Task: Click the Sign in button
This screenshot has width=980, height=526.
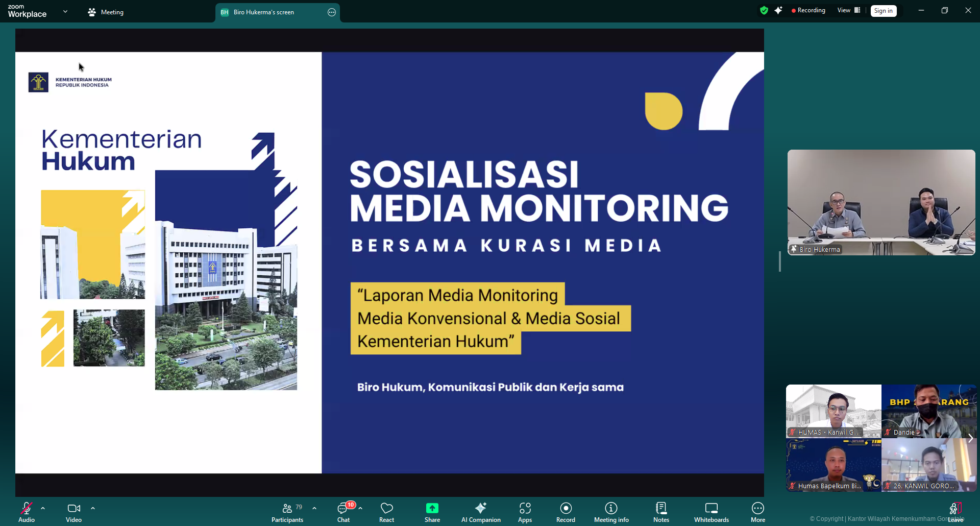Action: point(883,11)
